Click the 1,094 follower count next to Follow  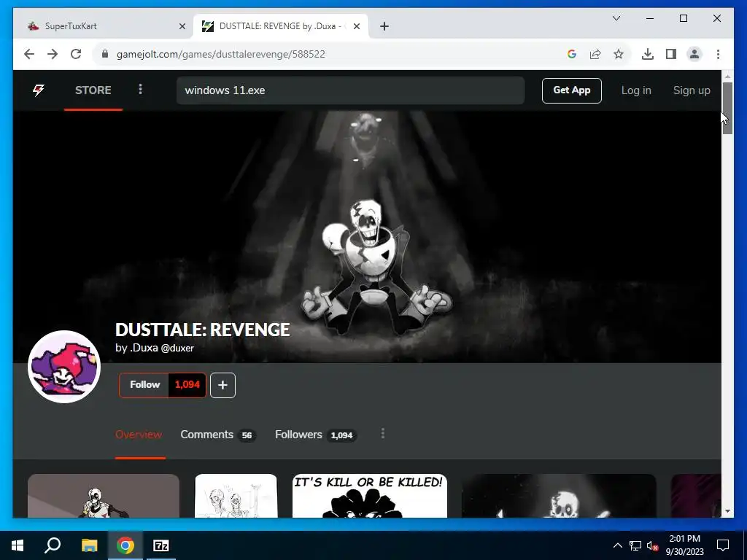point(187,385)
